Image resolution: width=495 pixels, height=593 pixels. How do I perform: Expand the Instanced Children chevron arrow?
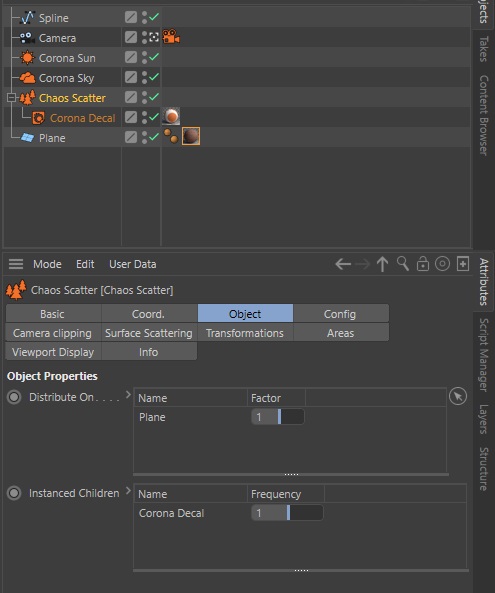click(128, 491)
